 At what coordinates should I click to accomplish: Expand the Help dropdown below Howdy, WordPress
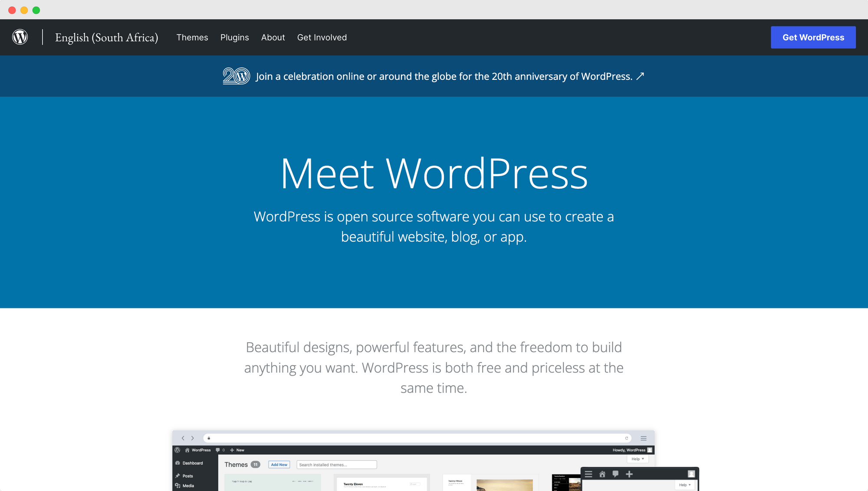(638, 459)
